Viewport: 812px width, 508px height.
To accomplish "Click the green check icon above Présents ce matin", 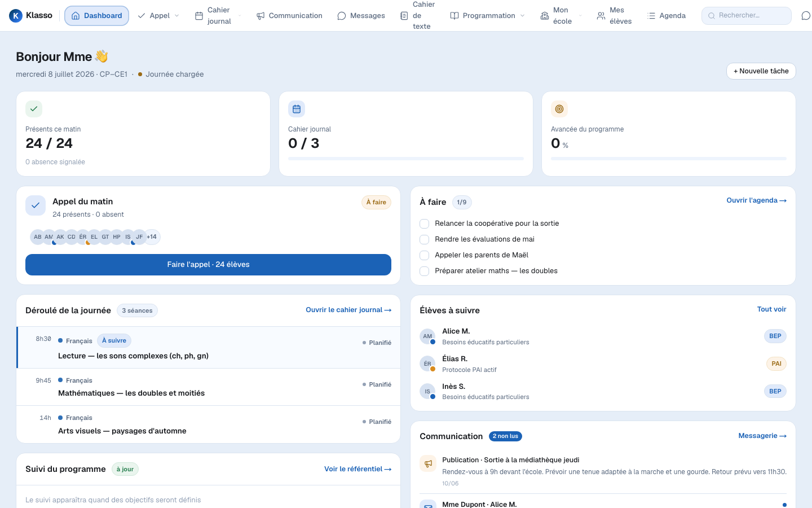I will pyautogui.click(x=34, y=109).
